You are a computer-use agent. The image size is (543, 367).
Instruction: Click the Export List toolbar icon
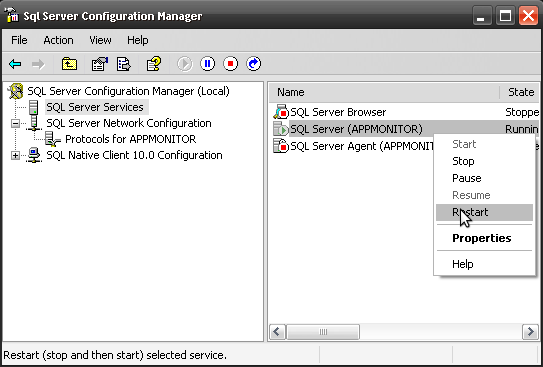(124, 64)
